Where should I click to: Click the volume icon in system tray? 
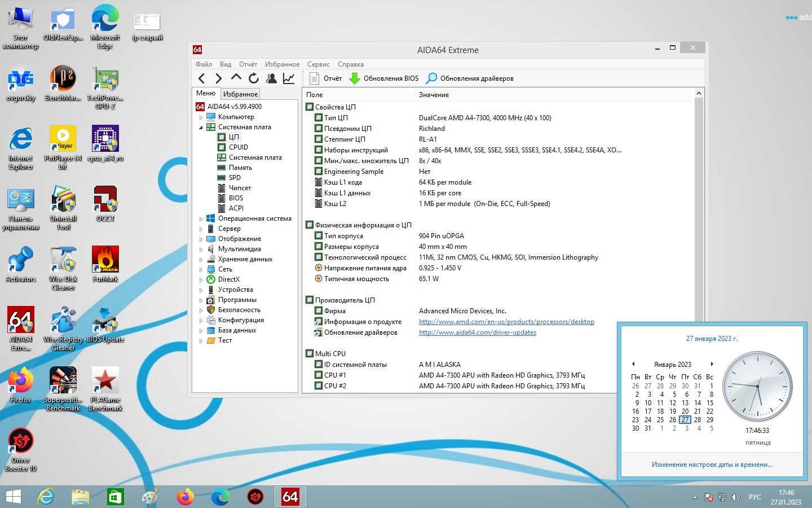point(736,497)
